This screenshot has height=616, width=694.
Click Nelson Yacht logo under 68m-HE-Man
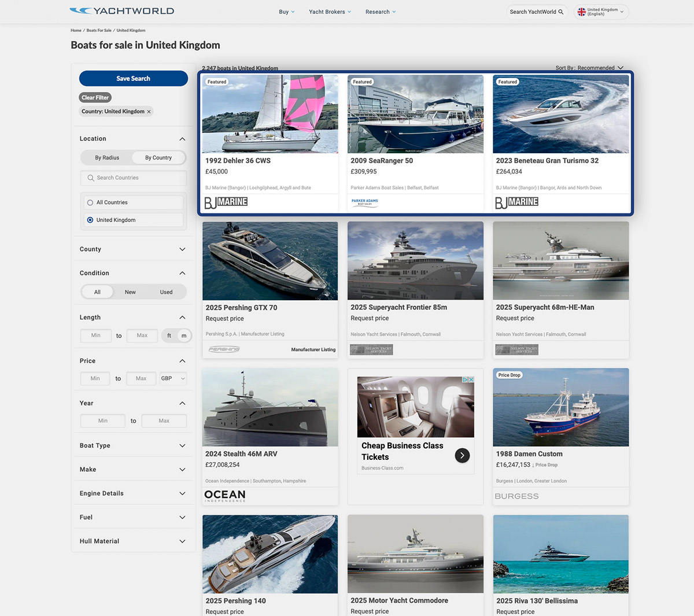click(x=517, y=349)
